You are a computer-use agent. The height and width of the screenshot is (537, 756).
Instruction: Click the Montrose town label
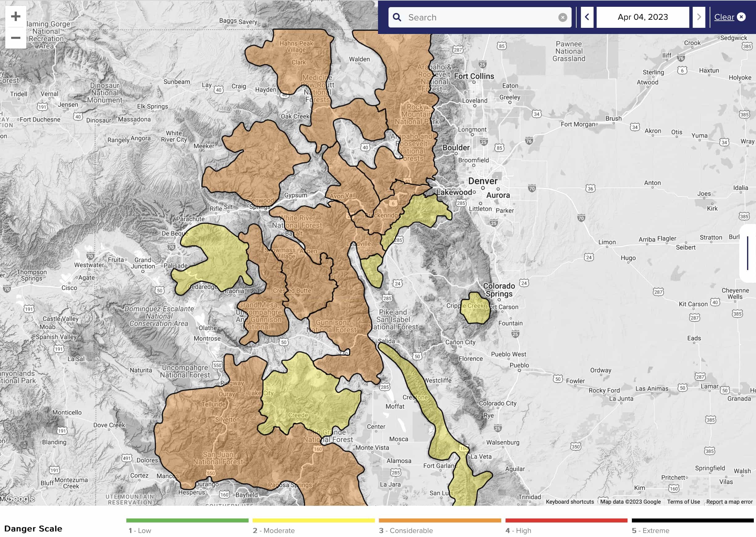click(207, 338)
